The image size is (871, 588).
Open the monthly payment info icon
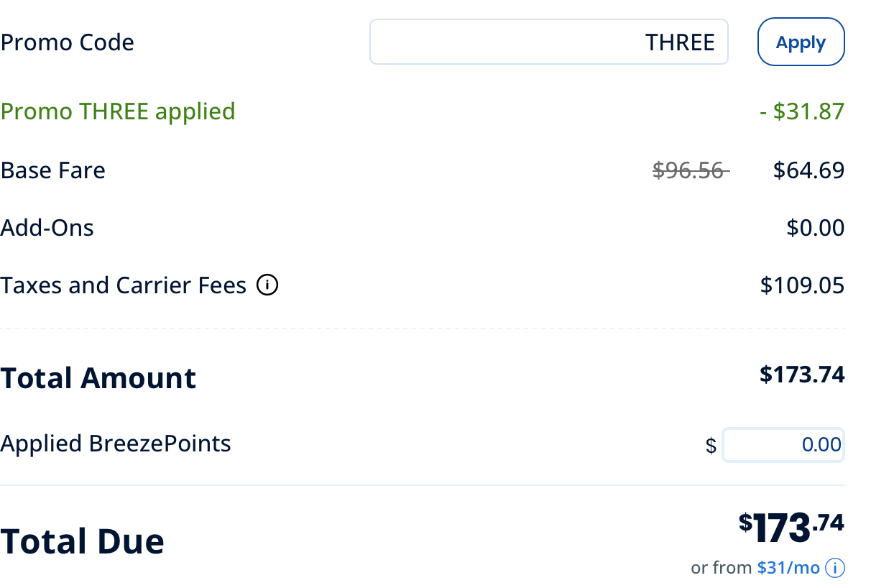tap(834, 569)
